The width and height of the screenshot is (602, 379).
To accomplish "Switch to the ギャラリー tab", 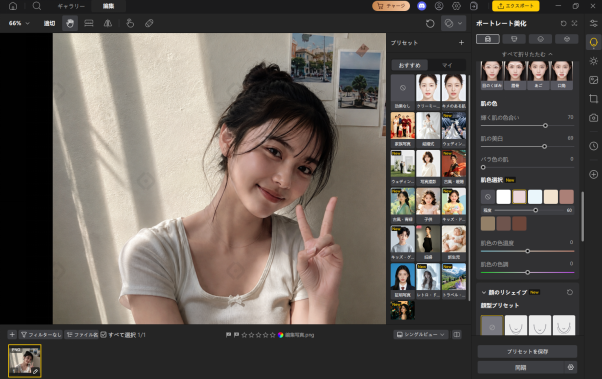I will [71, 6].
